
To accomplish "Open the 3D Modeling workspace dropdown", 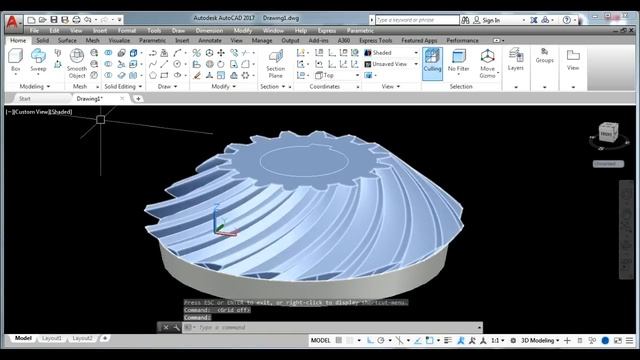I will point(540,340).
